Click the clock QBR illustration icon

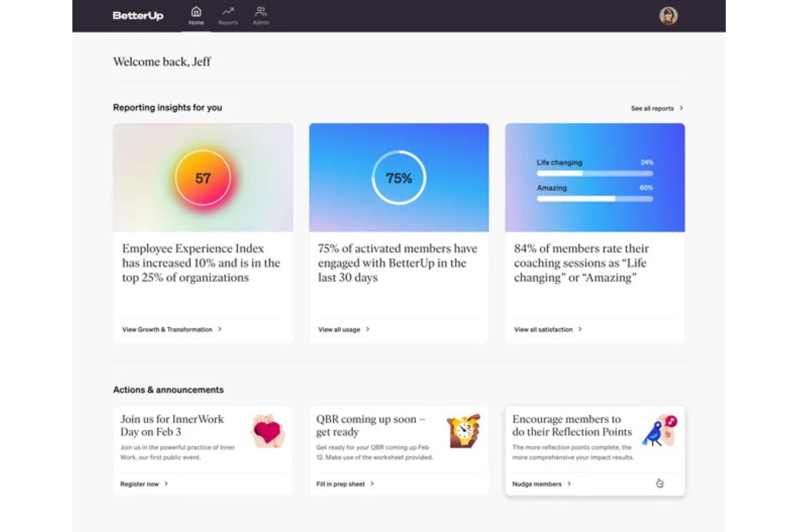[464, 431]
